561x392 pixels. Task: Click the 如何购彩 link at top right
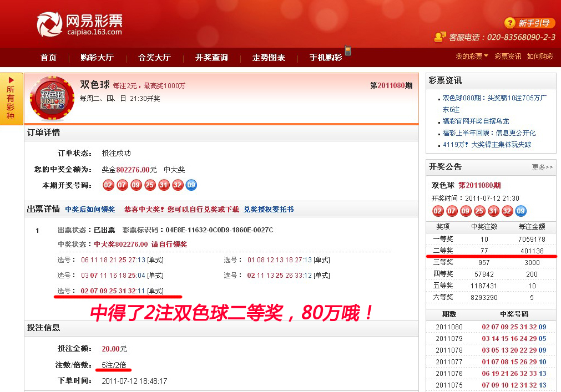540,57
